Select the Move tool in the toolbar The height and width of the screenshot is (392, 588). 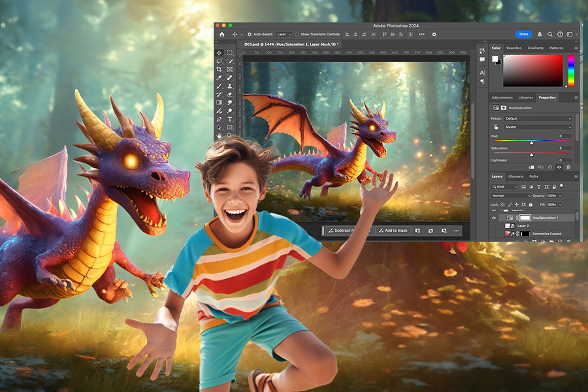coord(220,53)
